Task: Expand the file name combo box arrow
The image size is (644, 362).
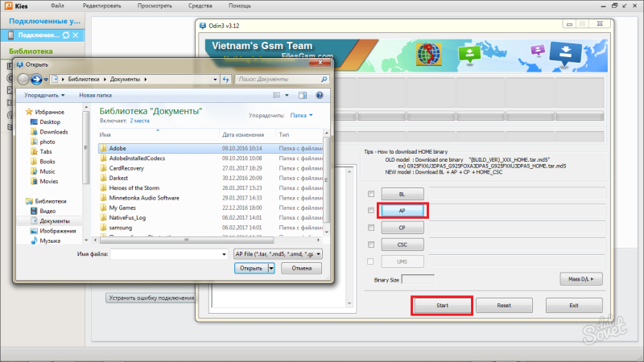Action: [224, 254]
